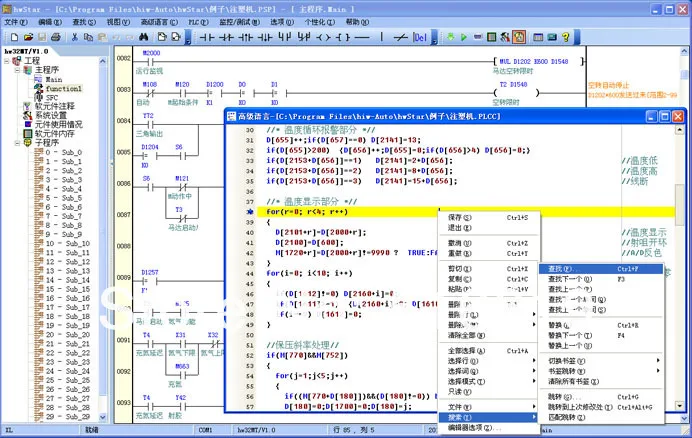Choose 全部选择 in context menu
The height and width of the screenshot is (438, 692).
pyautogui.click(x=489, y=351)
